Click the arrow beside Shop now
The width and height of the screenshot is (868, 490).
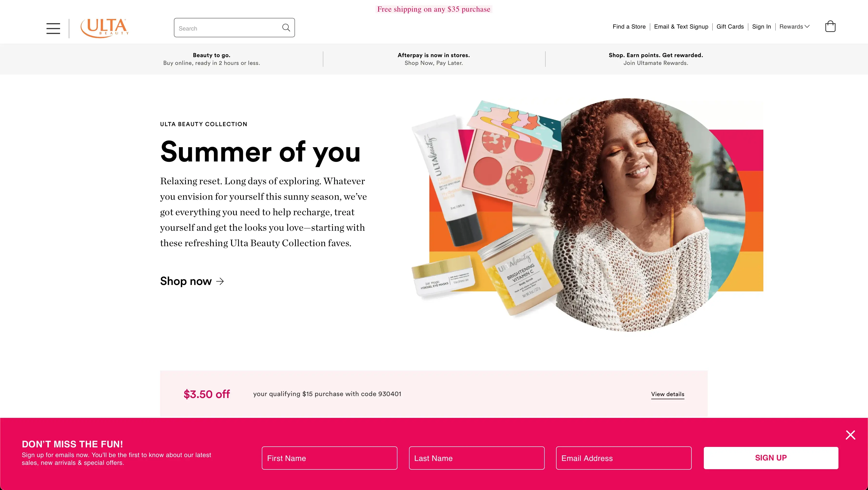click(220, 281)
